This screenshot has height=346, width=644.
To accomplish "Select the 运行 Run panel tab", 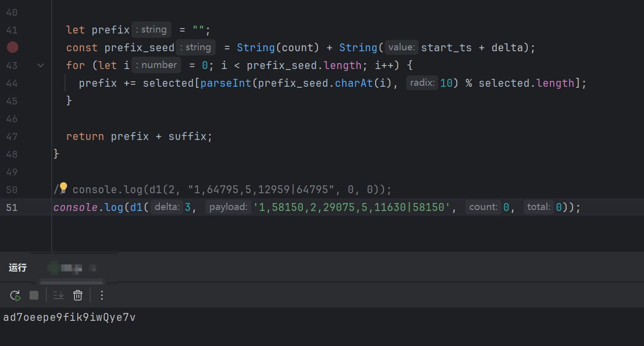I will click(18, 268).
